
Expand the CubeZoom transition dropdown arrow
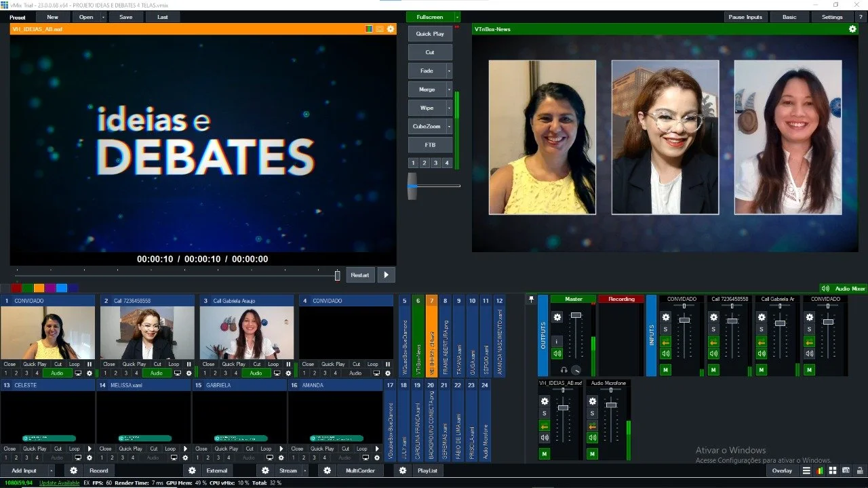[x=449, y=126]
